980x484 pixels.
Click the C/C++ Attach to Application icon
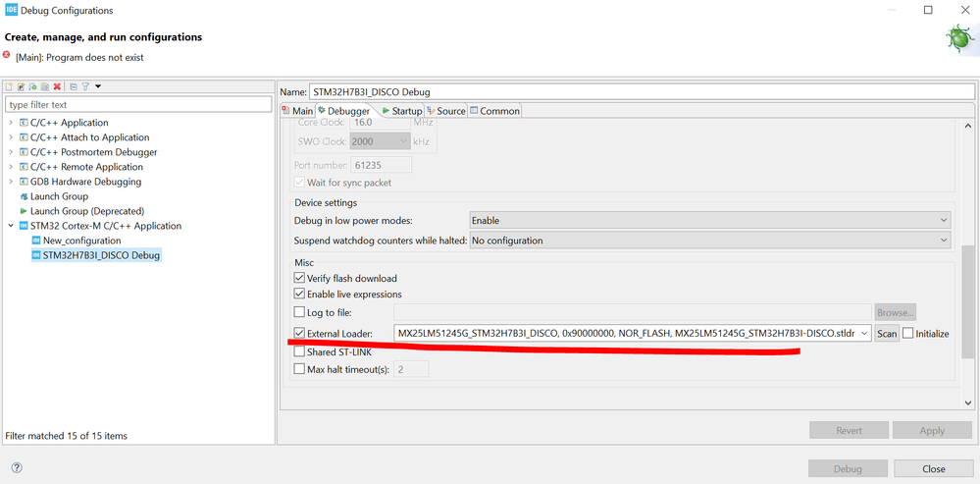pos(24,137)
